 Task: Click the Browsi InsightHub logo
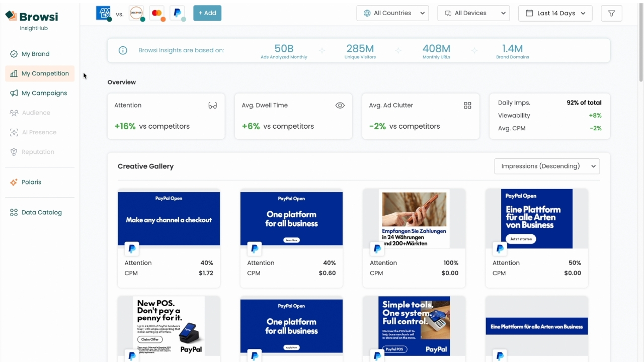click(x=33, y=20)
